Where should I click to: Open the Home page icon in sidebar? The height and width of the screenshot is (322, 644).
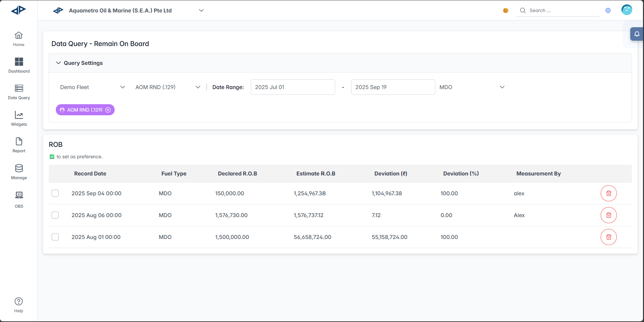19,35
